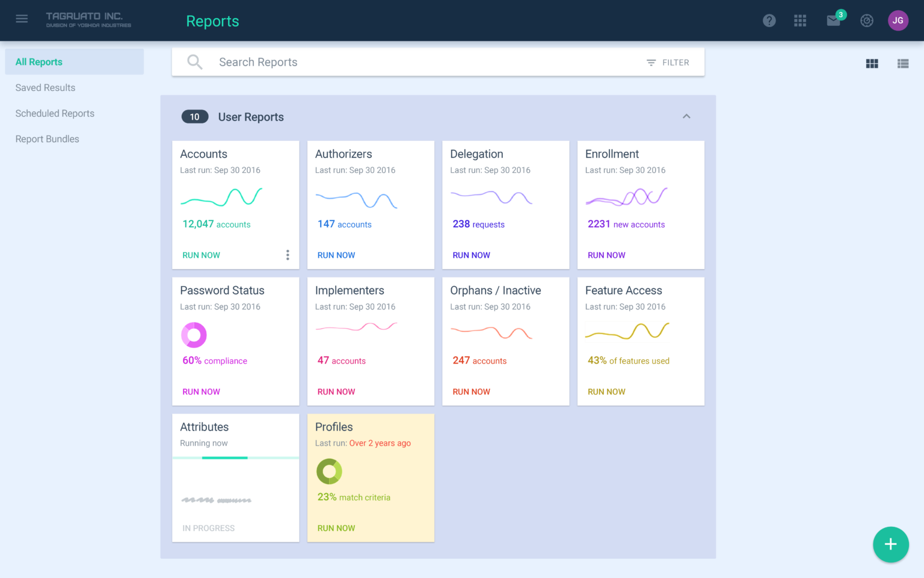The height and width of the screenshot is (578, 924).
Task: Open the JG user avatar menu
Action: tap(898, 20)
